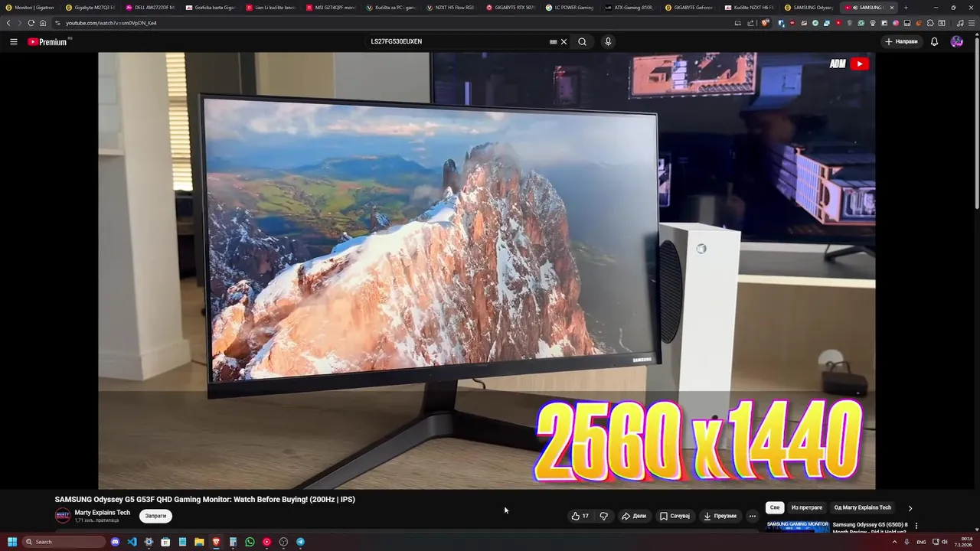Image resolution: width=980 pixels, height=551 pixels.
Task: Dislike the video with thumbs down
Action: coord(604,516)
